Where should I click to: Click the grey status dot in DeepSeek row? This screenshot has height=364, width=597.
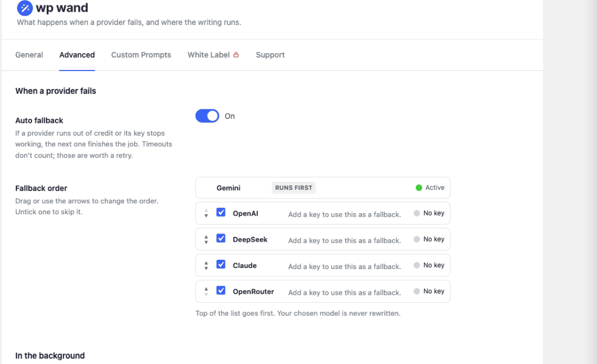(416, 239)
